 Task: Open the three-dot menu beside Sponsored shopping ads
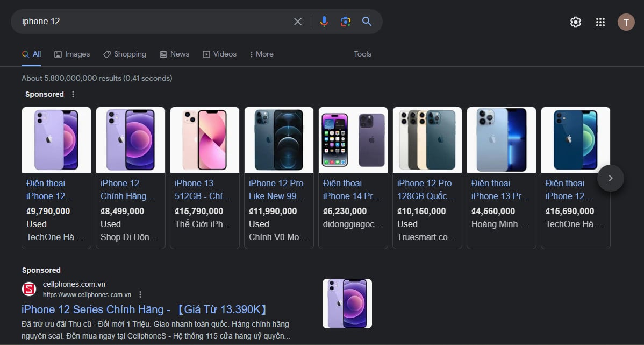(x=73, y=94)
